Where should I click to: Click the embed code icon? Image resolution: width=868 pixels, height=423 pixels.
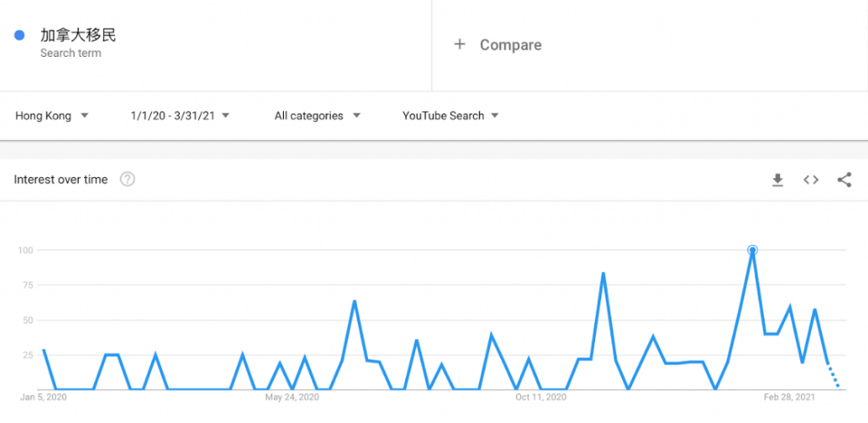(811, 180)
